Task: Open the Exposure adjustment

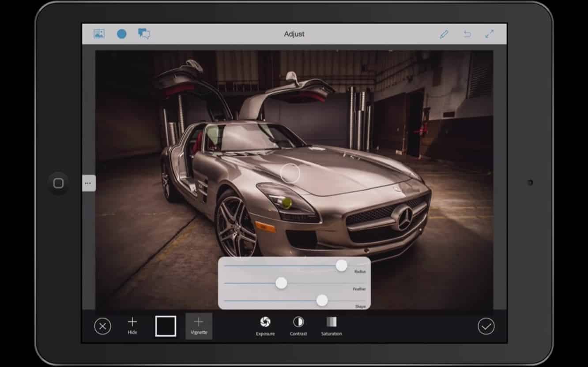Action: pyautogui.click(x=265, y=326)
